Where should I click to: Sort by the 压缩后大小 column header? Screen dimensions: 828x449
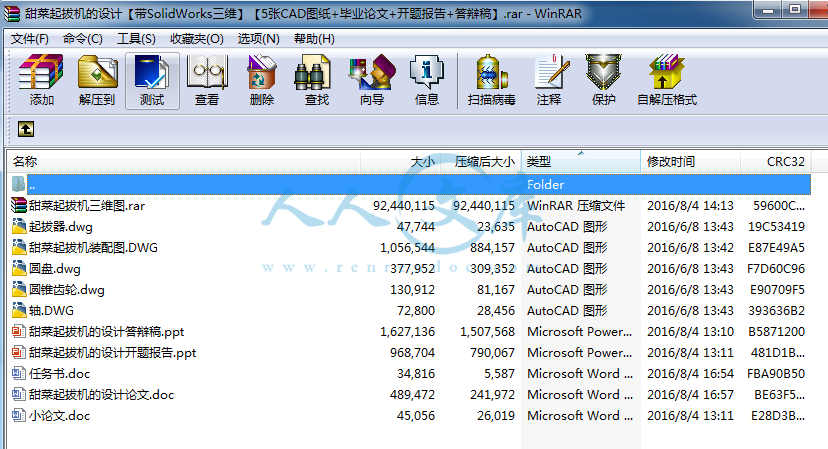click(x=481, y=162)
